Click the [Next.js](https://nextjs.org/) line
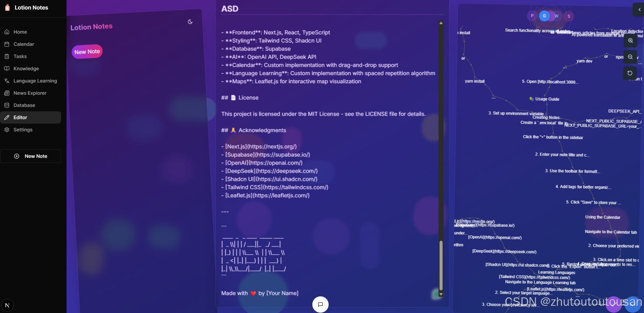Screen dimensions: 644x313 pyautogui.click(x=259, y=147)
